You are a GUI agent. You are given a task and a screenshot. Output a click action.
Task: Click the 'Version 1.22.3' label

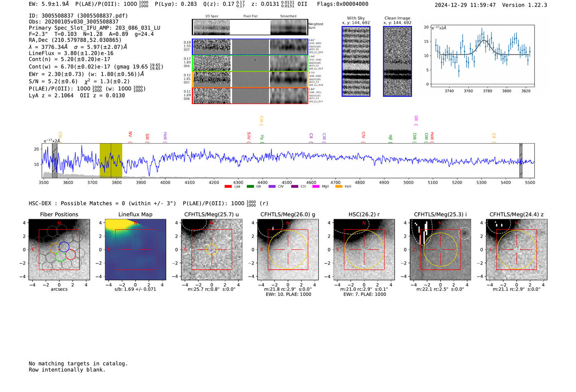pyautogui.click(x=525, y=5)
